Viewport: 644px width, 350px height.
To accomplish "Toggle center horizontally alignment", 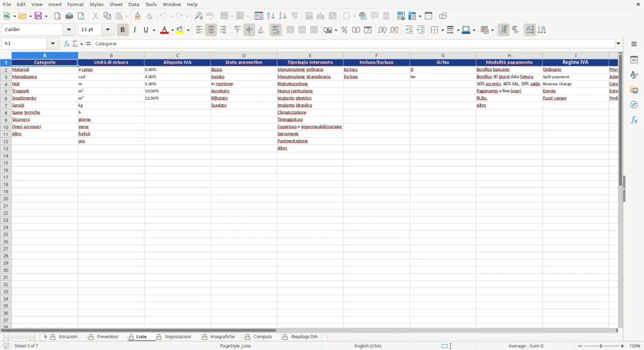I will 211,30.
